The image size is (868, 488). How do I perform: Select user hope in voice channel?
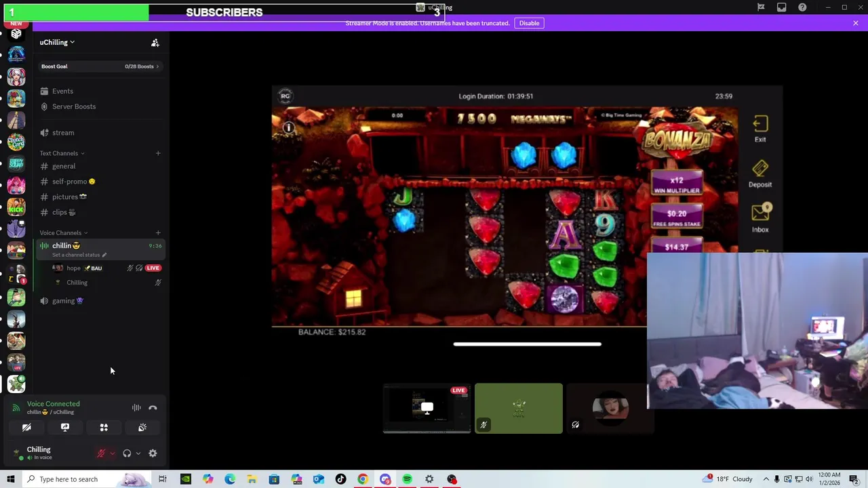tap(84, 268)
